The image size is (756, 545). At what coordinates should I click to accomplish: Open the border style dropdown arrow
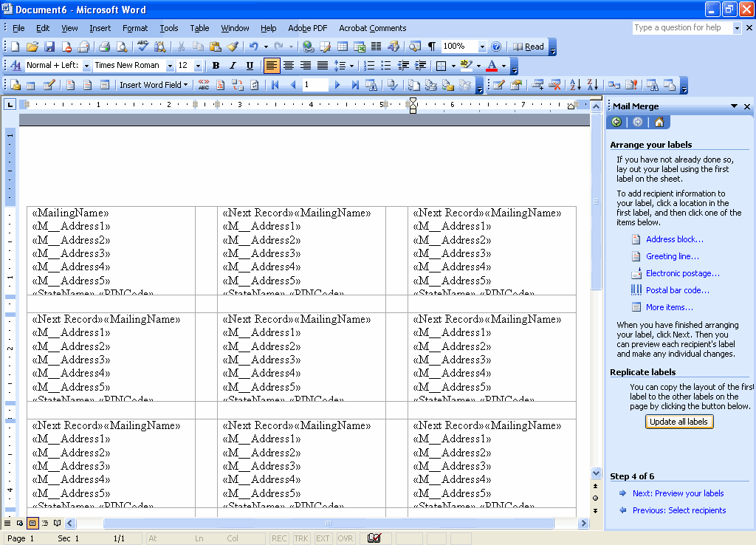(454, 66)
